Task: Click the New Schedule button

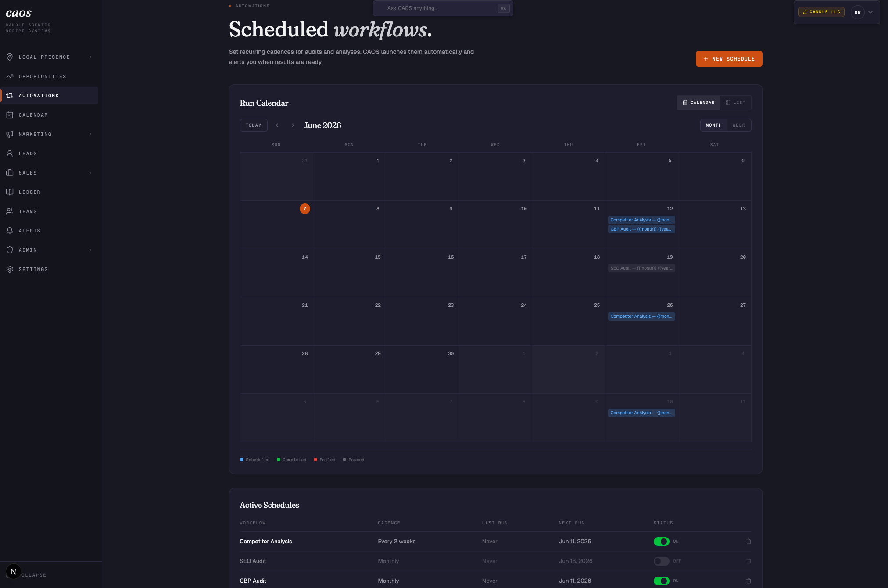Action: coord(729,59)
